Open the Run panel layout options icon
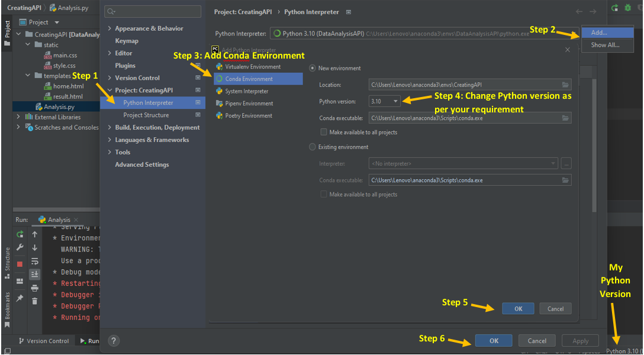 point(20,281)
